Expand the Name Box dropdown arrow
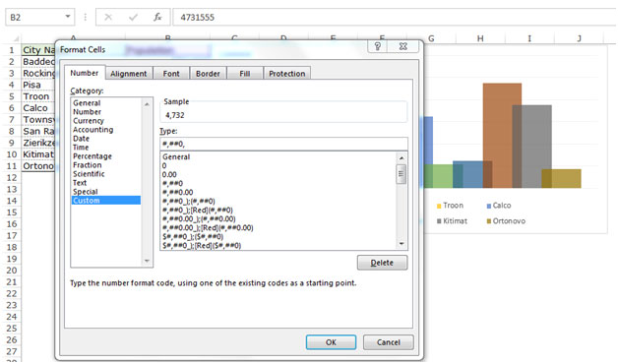 tap(68, 17)
